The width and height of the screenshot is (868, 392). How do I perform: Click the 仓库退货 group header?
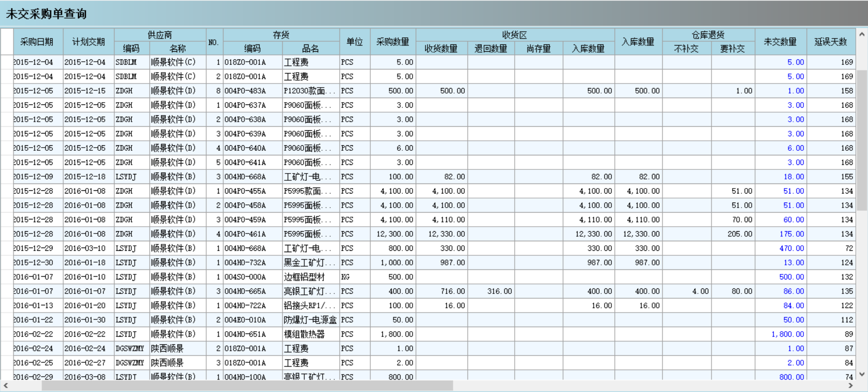coord(708,35)
